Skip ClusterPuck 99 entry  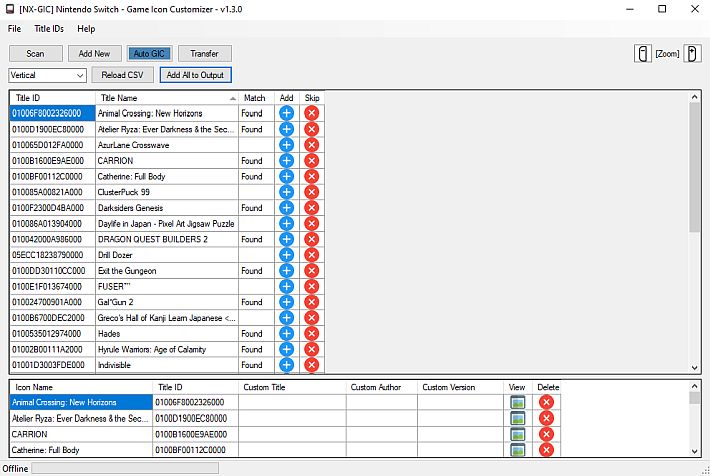[x=312, y=192]
